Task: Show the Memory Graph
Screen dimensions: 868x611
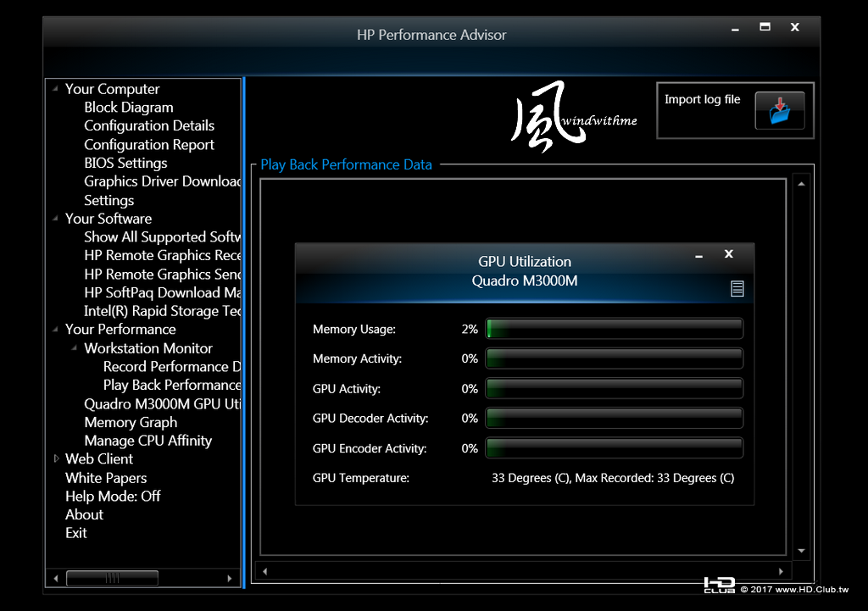Action: tap(131, 422)
